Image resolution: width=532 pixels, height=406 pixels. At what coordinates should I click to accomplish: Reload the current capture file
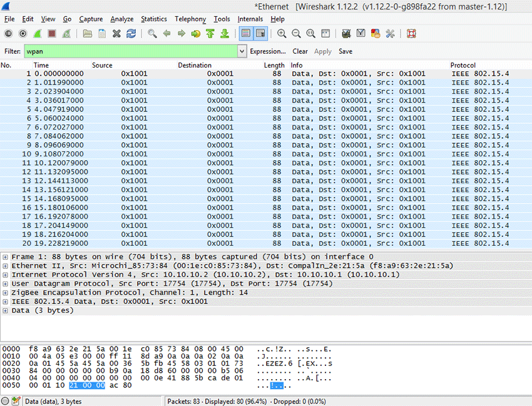click(x=130, y=33)
